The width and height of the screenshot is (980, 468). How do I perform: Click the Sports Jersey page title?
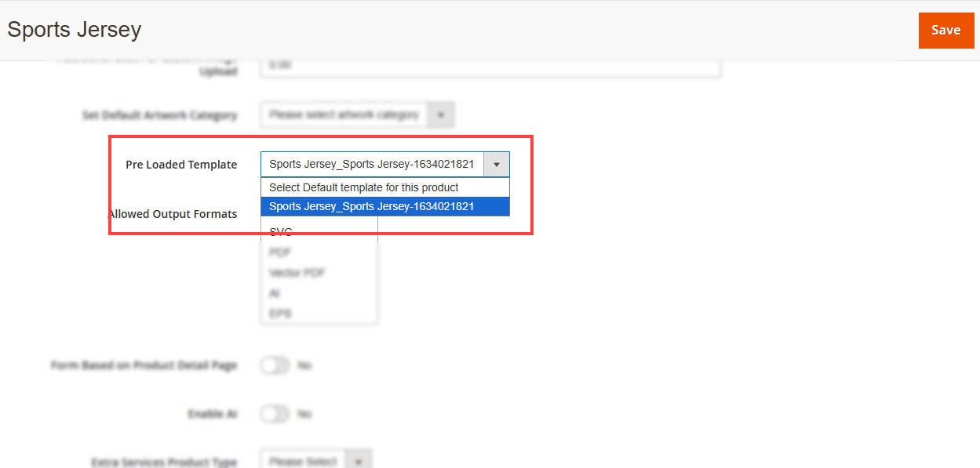[75, 30]
